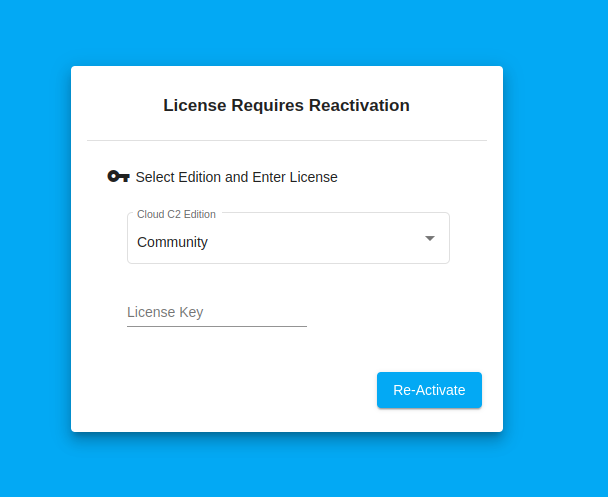The image size is (608, 497).
Task: Click the Cloud C2 Edition field label
Action: (x=176, y=214)
